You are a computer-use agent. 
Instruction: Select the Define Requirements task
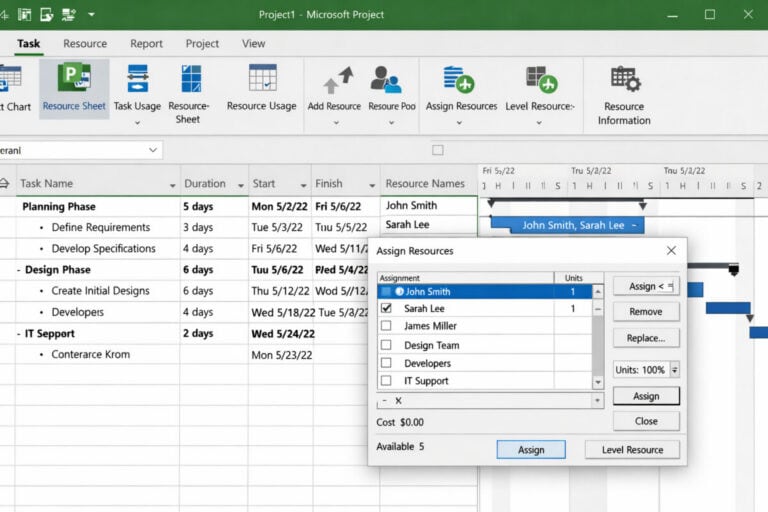[x=101, y=227]
